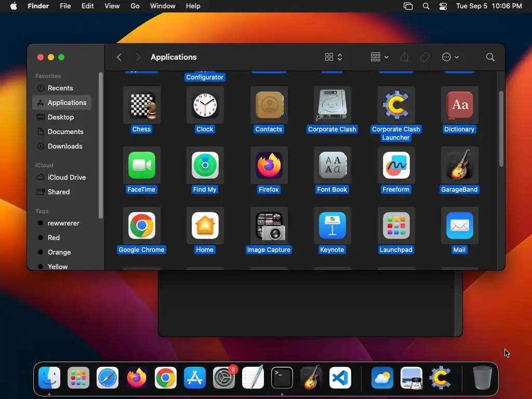Screen dimensions: 532x399
Task: Open Documents in the sidebar
Action: 62,131
